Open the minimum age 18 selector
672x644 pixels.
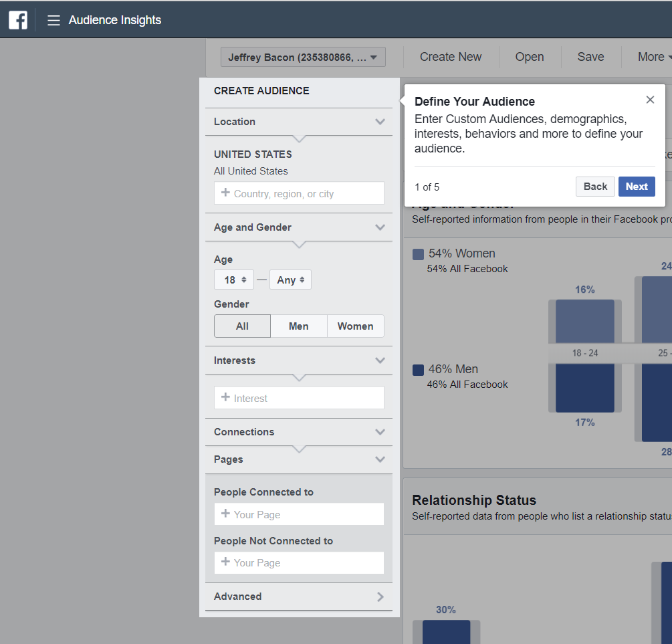coord(234,280)
